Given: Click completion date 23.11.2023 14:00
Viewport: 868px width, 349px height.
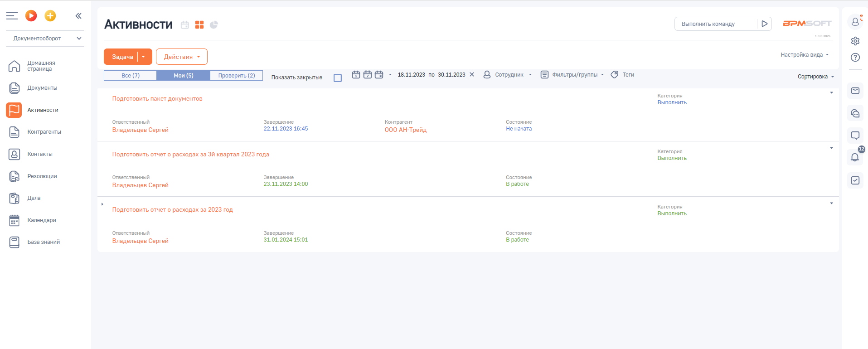Looking at the screenshot, I should 286,184.
